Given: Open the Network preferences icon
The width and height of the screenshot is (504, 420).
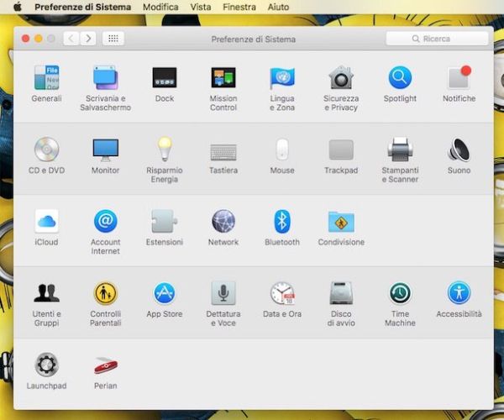Looking at the screenshot, I should [223, 222].
